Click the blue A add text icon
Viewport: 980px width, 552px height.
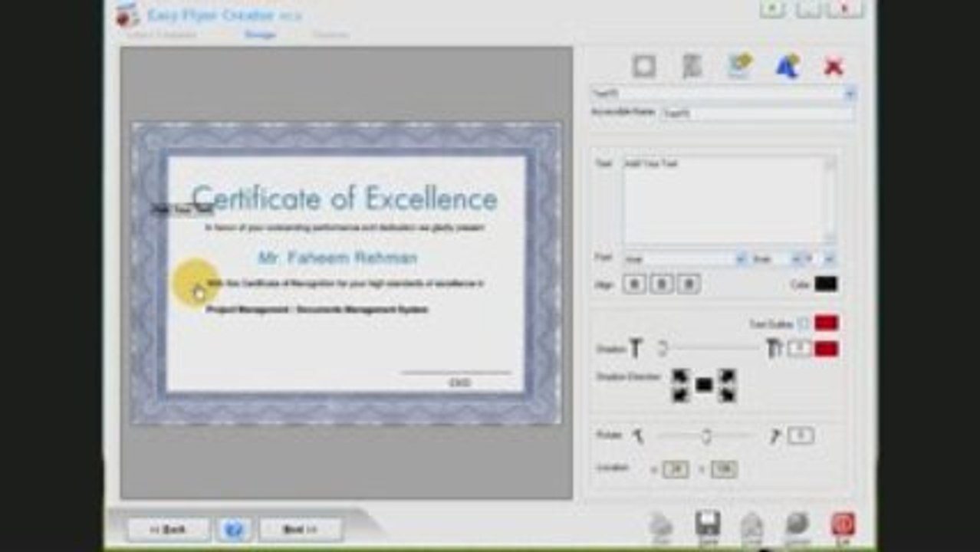point(787,67)
